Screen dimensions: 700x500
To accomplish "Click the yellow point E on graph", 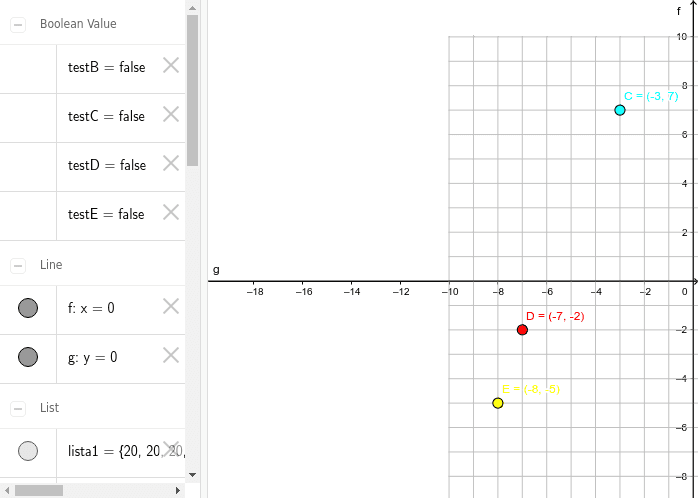I will (x=498, y=403).
